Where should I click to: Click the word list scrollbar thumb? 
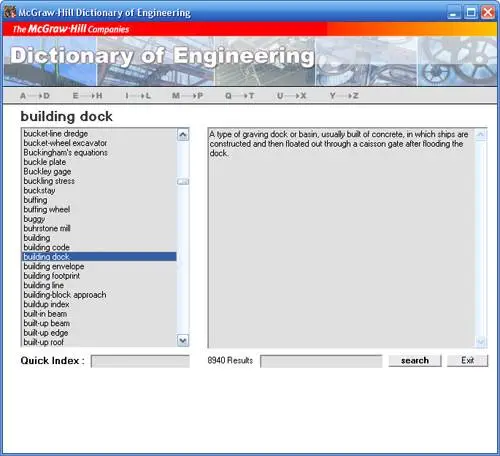click(183, 182)
